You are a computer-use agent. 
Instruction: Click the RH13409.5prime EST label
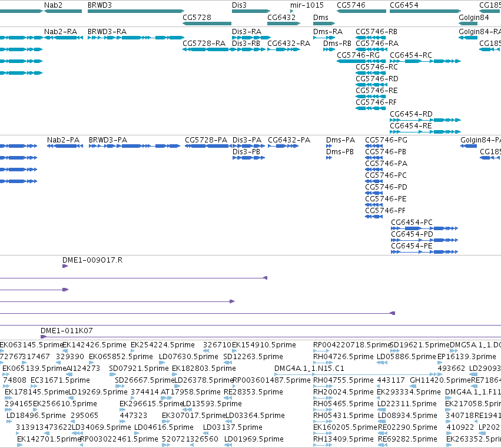343,439
